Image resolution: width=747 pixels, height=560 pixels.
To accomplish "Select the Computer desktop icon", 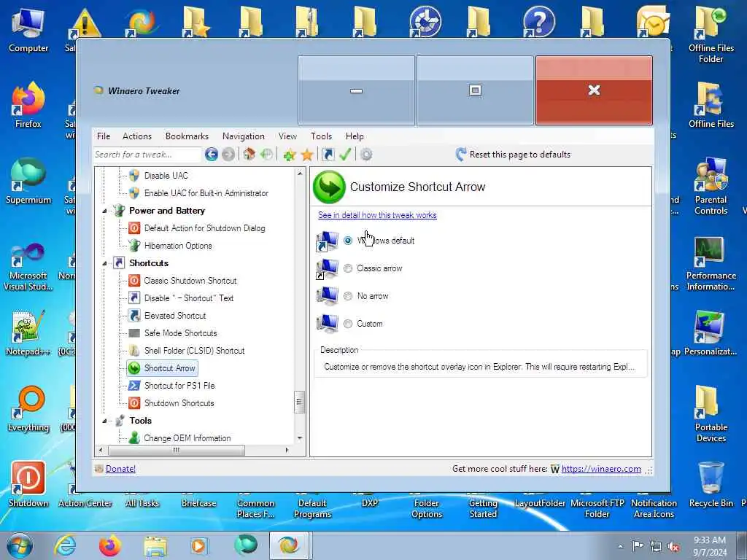I will [28, 29].
